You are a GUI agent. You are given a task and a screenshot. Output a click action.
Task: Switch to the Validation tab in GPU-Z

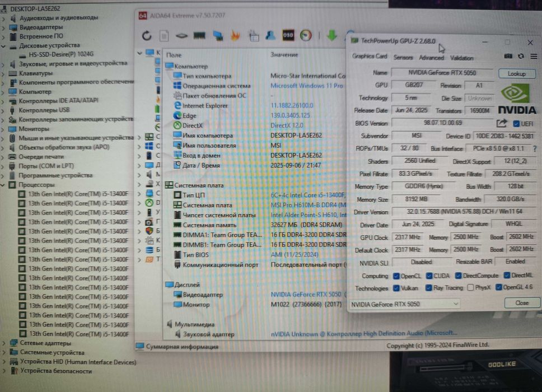[462, 58]
